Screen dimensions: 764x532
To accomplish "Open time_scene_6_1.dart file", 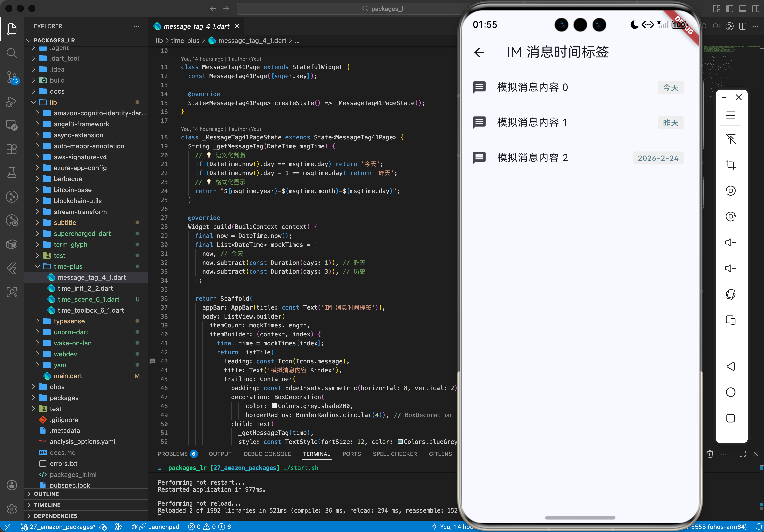I will tap(88, 299).
